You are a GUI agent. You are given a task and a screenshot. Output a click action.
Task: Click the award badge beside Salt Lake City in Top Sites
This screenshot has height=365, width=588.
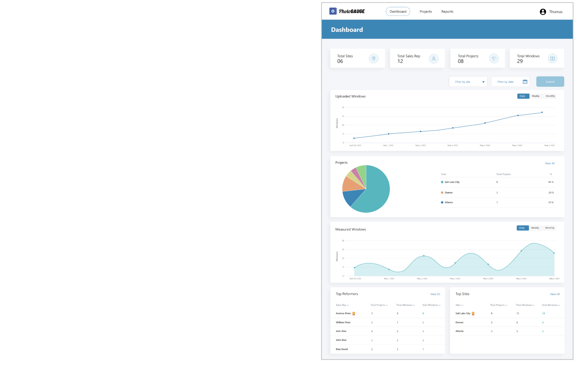(473, 313)
